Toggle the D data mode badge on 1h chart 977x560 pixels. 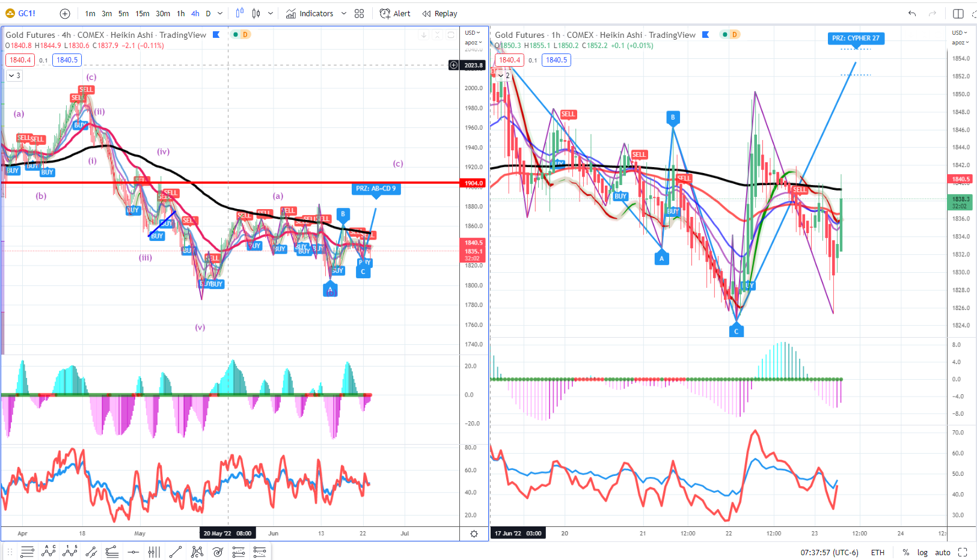point(735,34)
